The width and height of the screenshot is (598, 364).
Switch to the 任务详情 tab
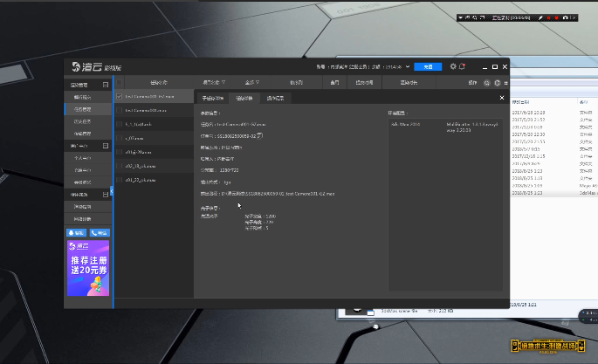click(244, 99)
